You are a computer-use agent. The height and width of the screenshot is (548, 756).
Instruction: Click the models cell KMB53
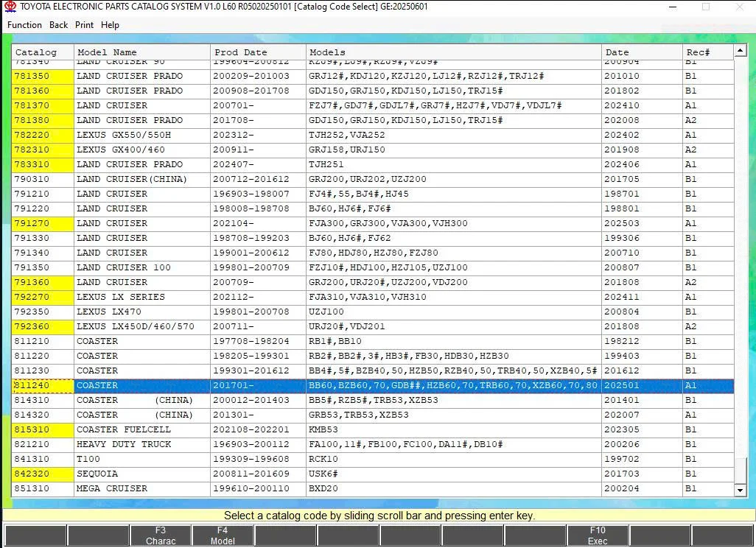tap(454, 430)
